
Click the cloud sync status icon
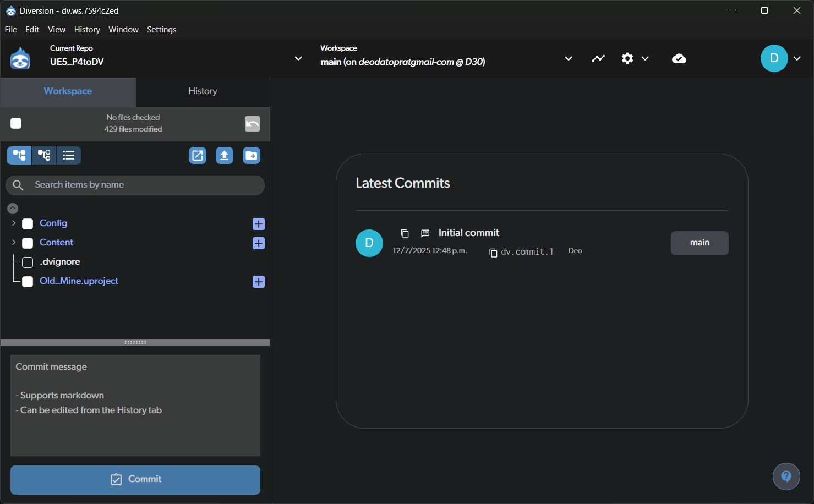679,58
